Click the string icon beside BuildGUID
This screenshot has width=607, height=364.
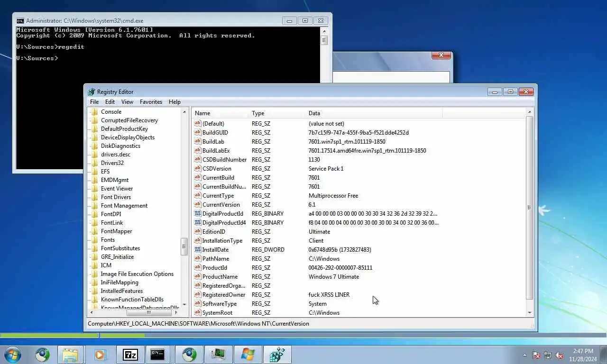198,133
